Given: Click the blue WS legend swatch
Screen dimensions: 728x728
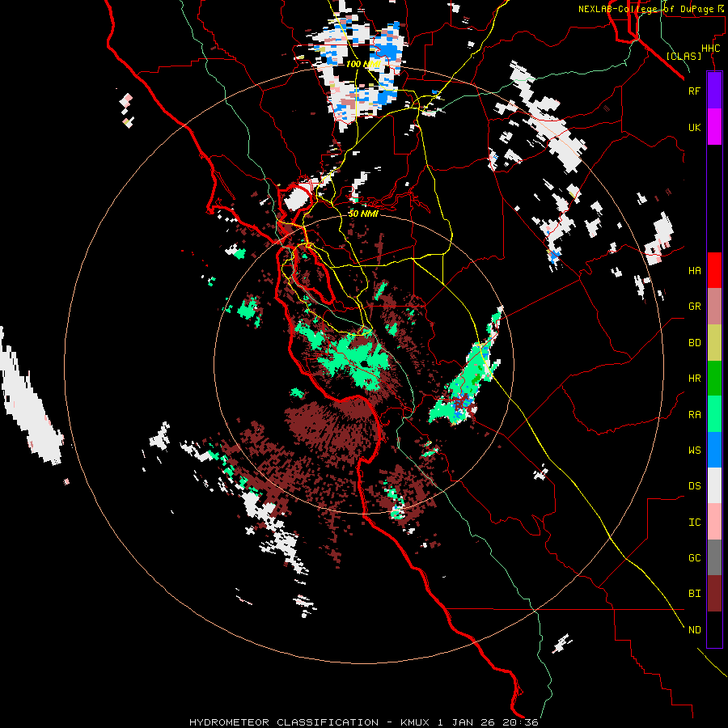Looking at the screenshot, I should tap(714, 450).
